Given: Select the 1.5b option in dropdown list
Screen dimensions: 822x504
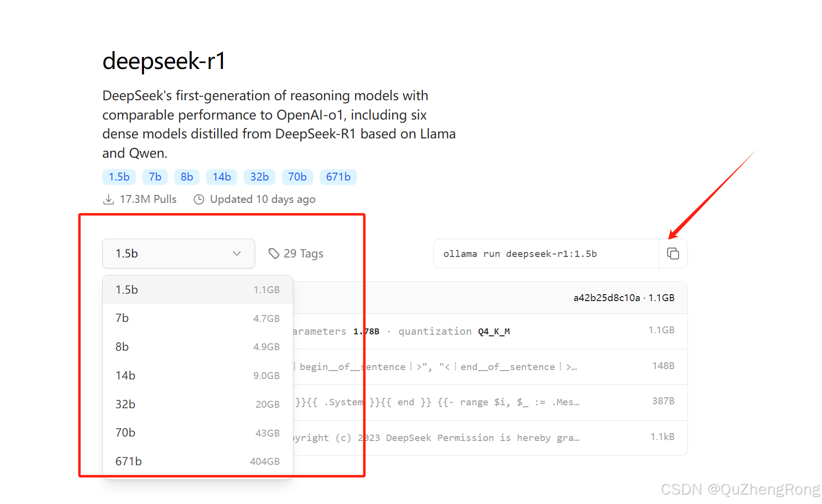Looking at the screenshot, I should point(198,290).
